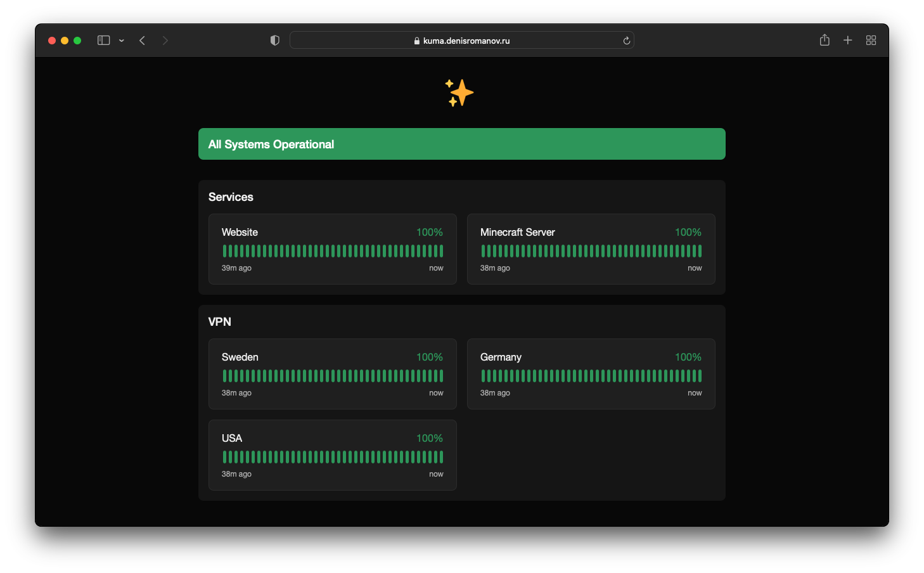Viewport: 924px width, 573px height.
Task: Click the VPN group heading
Action: click(x=220, y=322)
